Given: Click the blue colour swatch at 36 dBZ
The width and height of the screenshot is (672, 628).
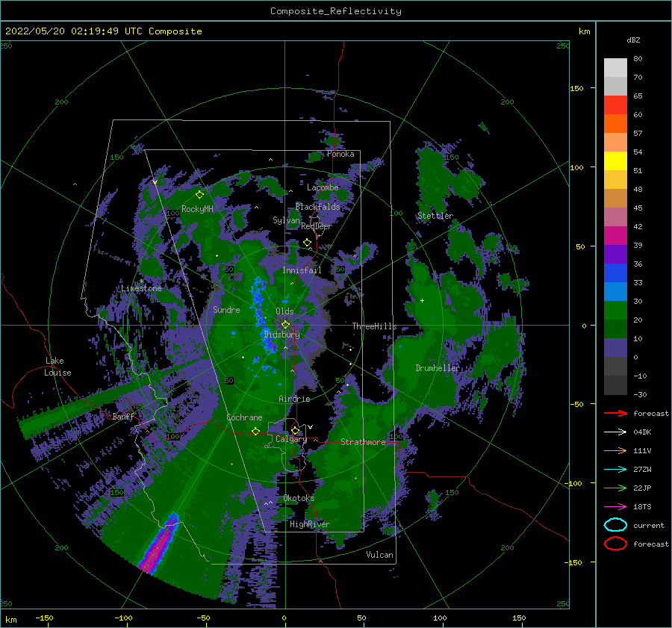Looking at the screenshot, I should (x=615, y=273).
